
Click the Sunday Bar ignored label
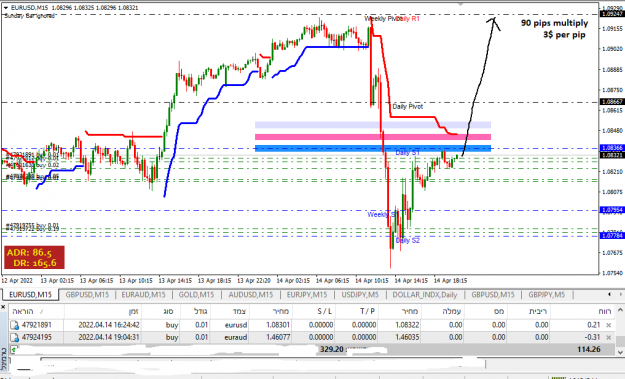tap(29, 16)
